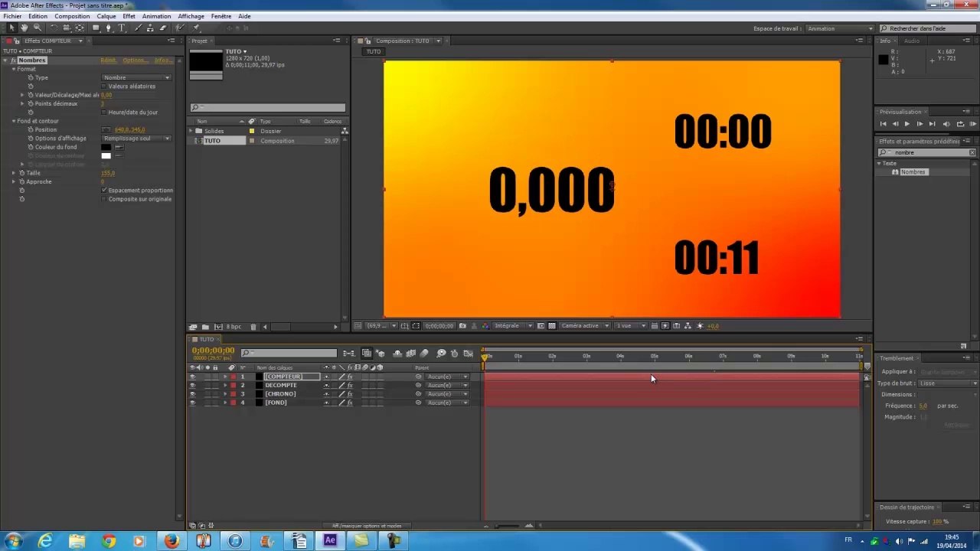The width and height of the screenshot is (980, 551).
Task: Click the white Couleur du contour swatch
Action: tap(106, 156)
